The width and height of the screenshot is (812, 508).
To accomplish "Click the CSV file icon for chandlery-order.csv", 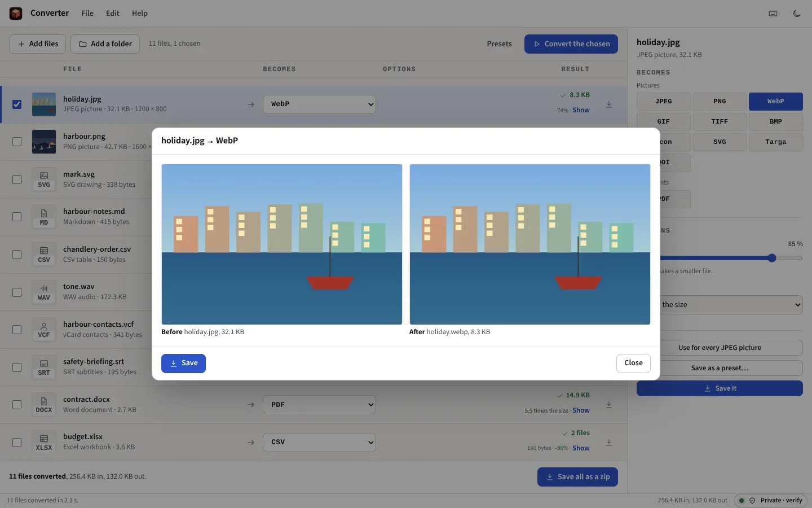I will pyautogui.click(x=44, y=255).
